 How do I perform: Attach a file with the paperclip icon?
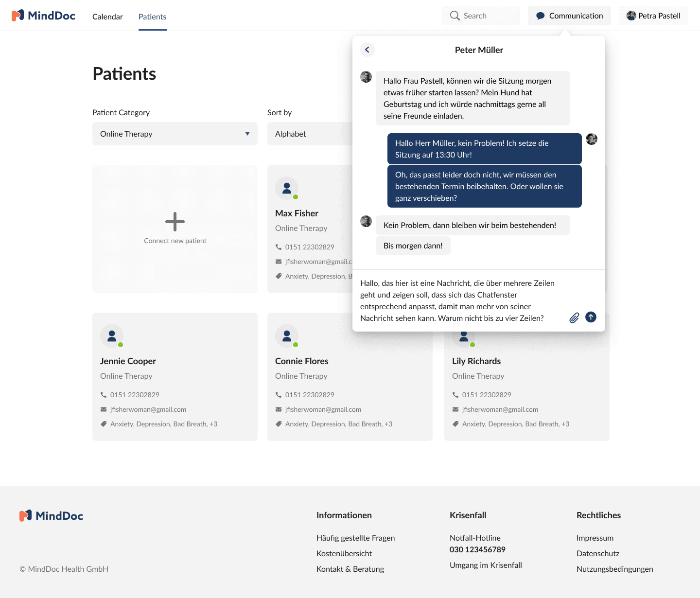click(x=574, y=317)
